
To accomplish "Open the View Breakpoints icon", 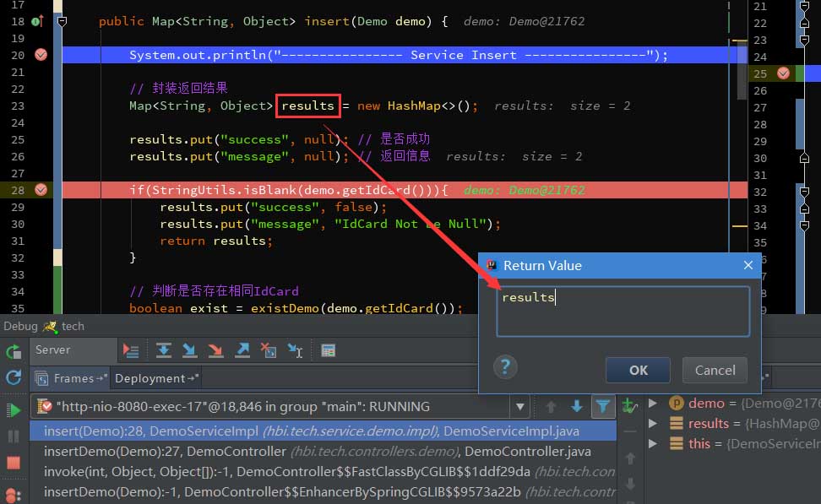I will (x=13, y=495).
